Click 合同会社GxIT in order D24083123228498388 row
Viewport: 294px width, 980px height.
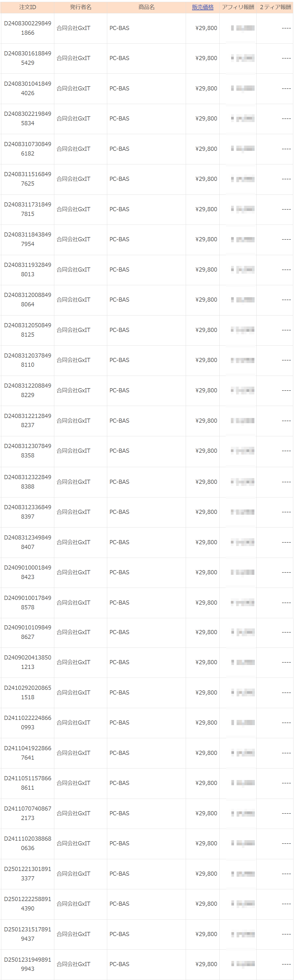click(73, 482)
